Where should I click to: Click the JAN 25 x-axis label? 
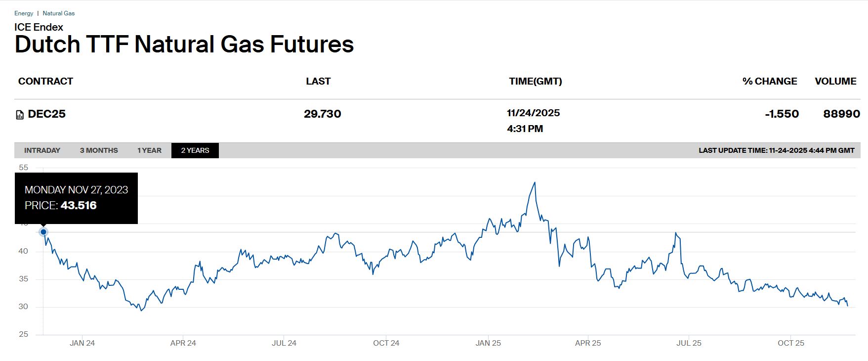(x=488, y=343)
